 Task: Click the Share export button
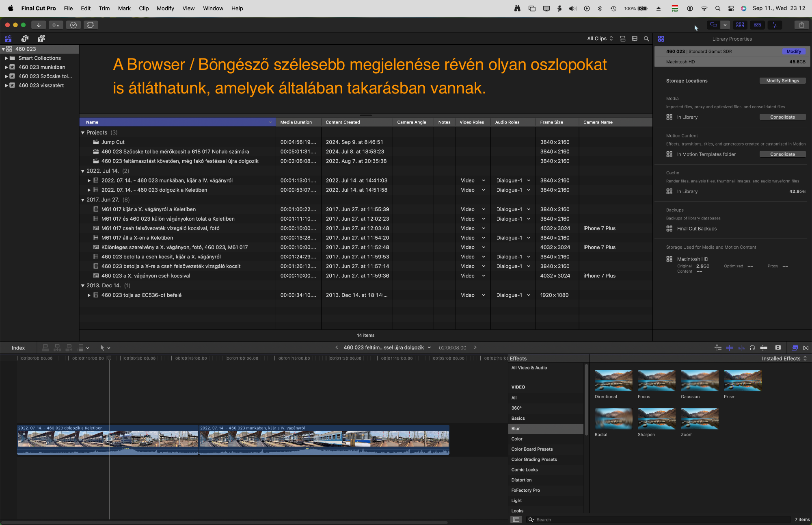(801, 25)
